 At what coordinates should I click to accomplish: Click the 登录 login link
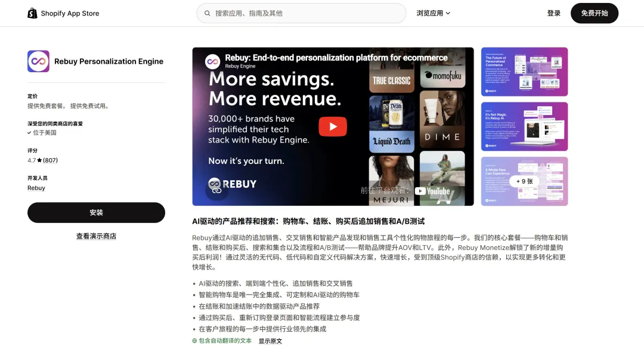(x=553, y=13)
